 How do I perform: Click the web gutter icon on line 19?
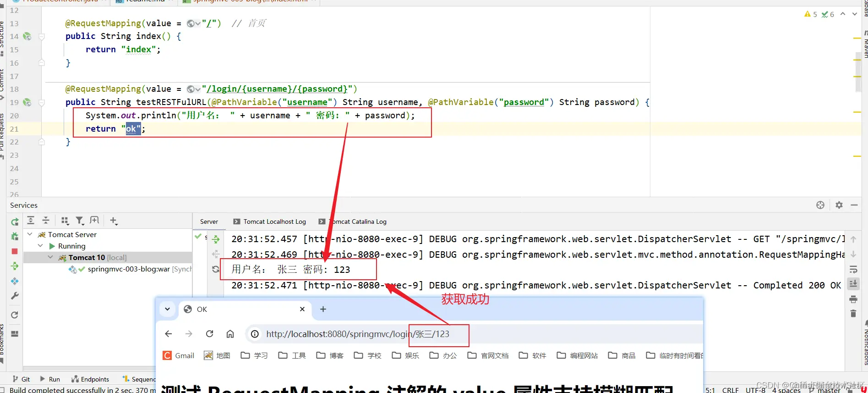[x=27, y=102]
